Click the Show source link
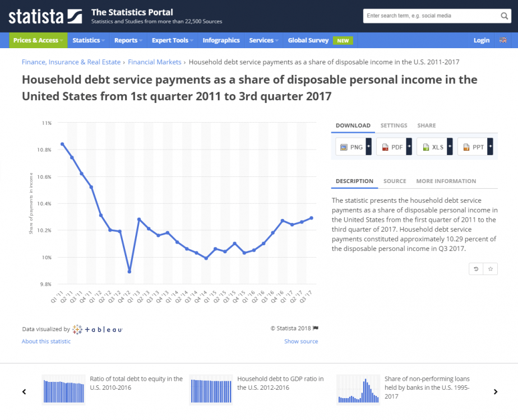 [x=300, y=341]
